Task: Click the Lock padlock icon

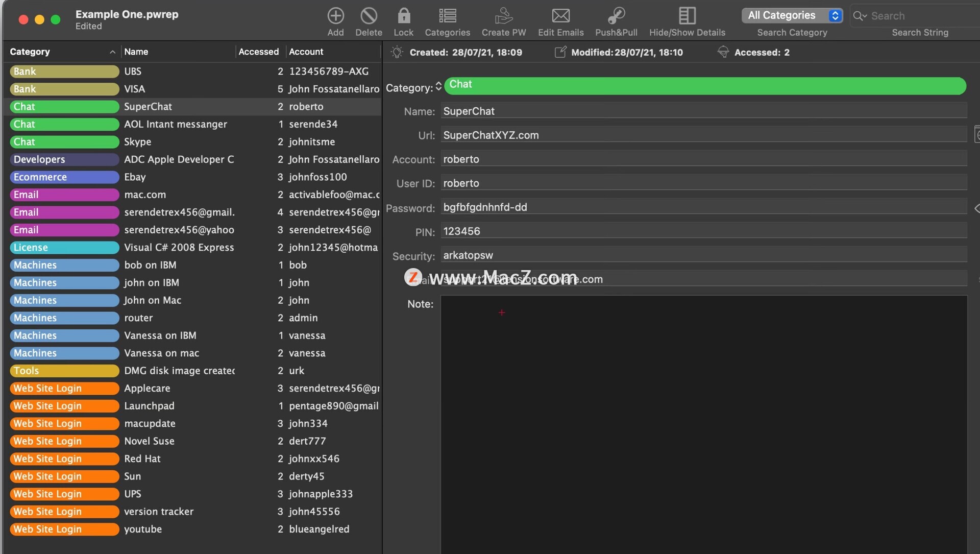Action: point(404,16)
